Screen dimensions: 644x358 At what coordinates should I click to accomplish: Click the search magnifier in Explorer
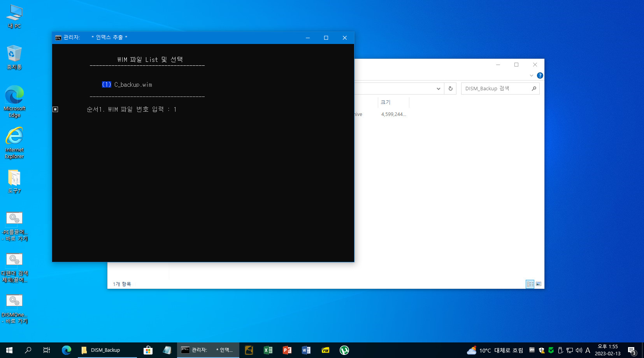click(x=534, y=89)
